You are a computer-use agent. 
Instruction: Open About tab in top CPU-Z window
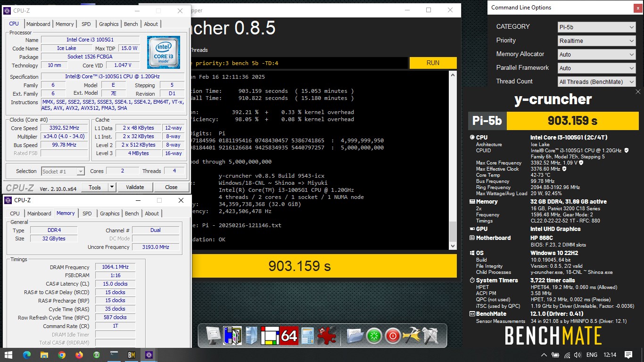pos(151,24)
